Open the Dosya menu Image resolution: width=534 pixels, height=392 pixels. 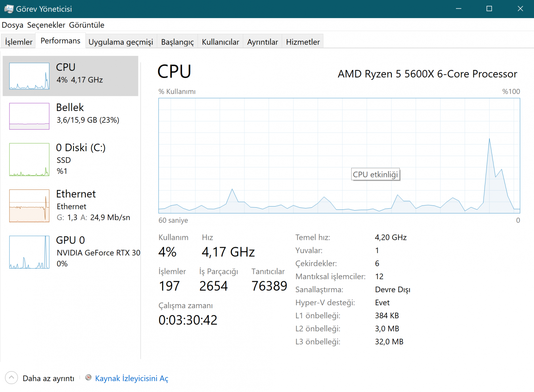pos(12,25)
